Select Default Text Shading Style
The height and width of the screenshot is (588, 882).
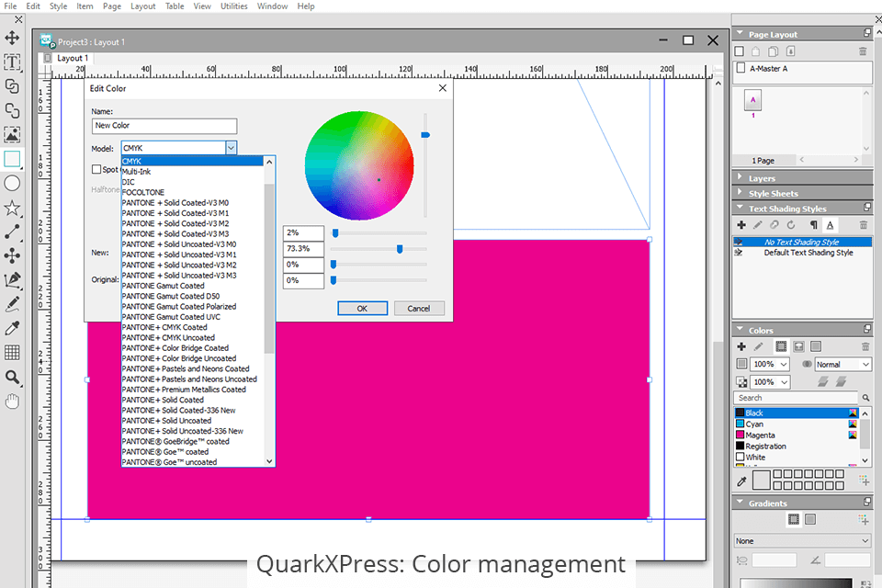(x=803, y=253)
